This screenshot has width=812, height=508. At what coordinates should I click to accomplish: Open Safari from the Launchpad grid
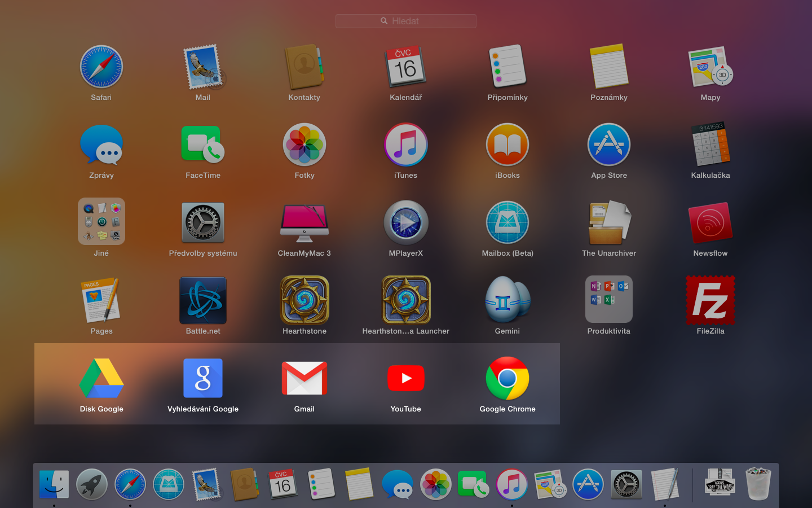[x=101, y=67]
